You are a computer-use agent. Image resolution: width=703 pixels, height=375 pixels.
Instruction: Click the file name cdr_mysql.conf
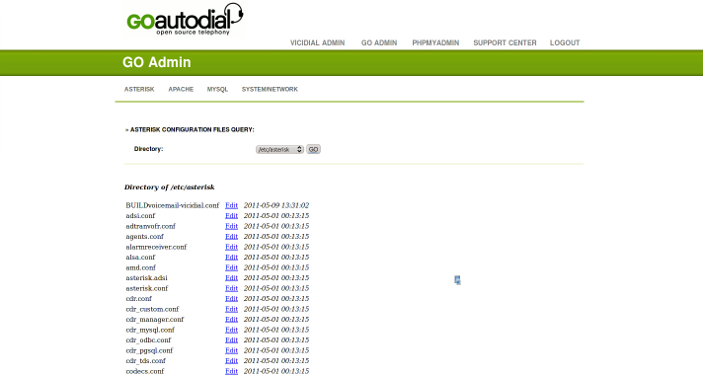click(150, 330)
